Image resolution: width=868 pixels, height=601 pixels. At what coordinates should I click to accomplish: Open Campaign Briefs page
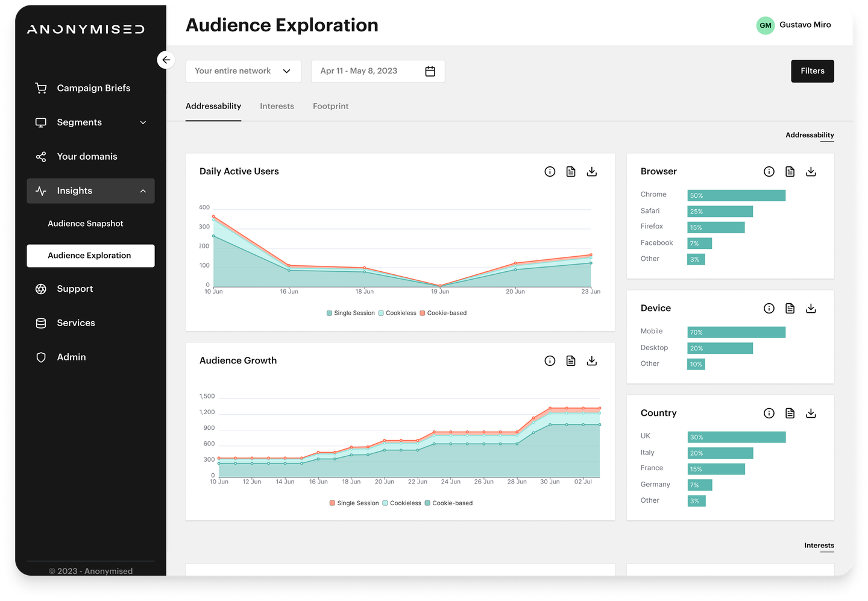point(93,88)
